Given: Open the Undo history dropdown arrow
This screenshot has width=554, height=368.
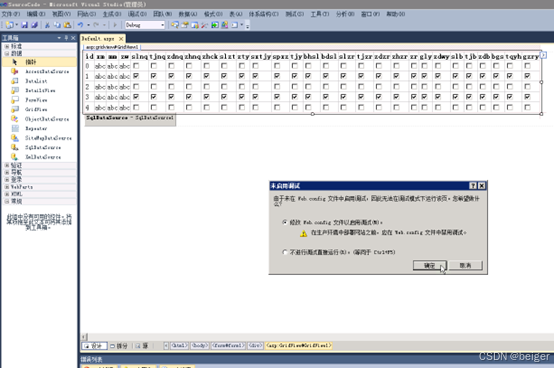Looking at the screenshot, I should [88, 25].
